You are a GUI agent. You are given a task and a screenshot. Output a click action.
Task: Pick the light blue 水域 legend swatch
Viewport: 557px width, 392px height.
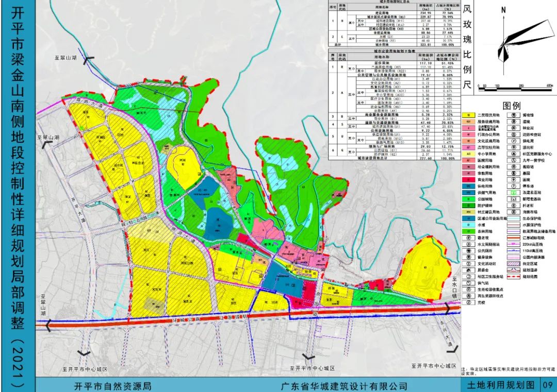[470, 225]
